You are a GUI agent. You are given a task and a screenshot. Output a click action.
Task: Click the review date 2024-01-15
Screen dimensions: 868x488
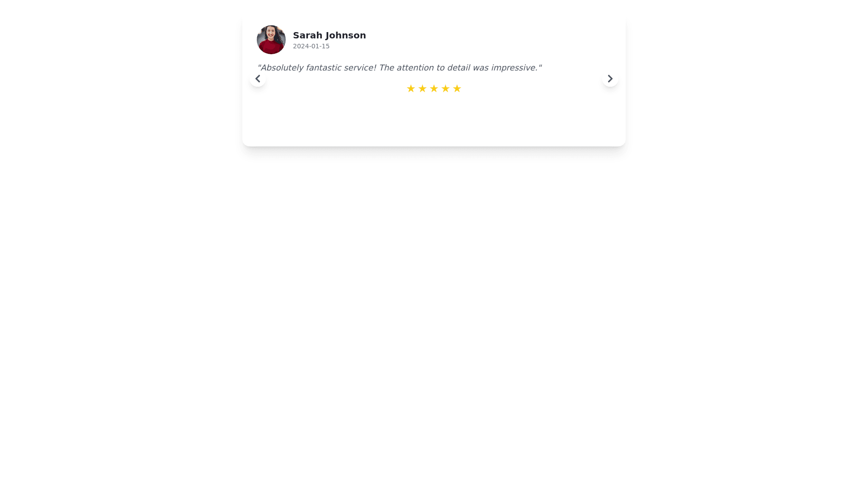click(x=311, y=46)
